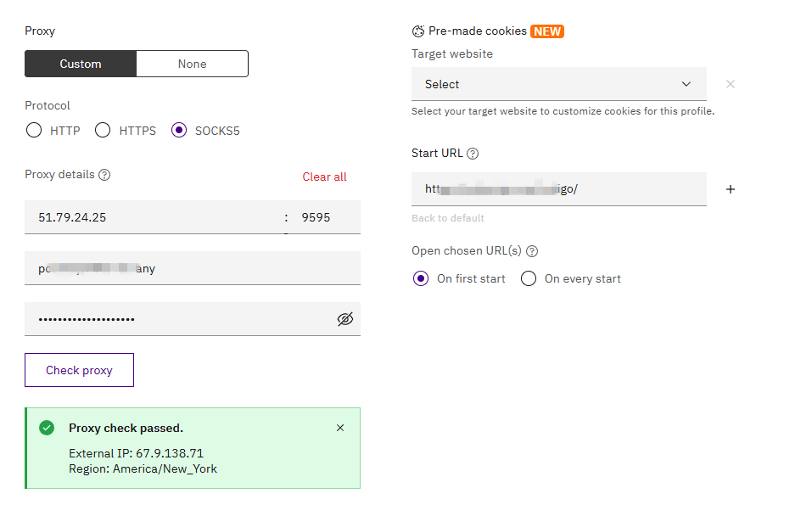Click the Proxy details help icon
Image resolution: width=812 pixels, height=516 pixels.
(104, 175)
